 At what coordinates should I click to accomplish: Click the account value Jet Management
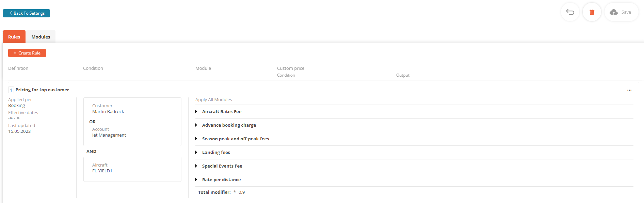pos(109,135)
